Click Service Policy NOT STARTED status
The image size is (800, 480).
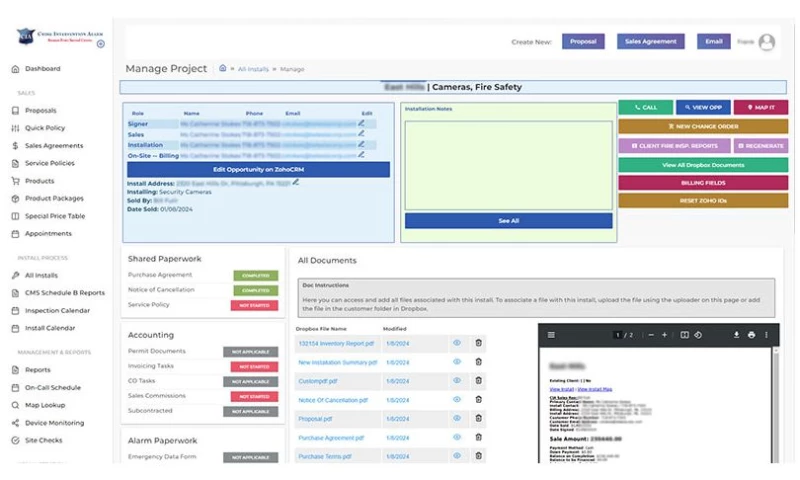[254, 306]
